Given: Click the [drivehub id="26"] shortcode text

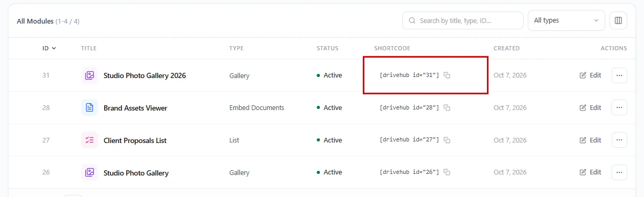Looking at the screenshot, I should (x=409, y=172).
